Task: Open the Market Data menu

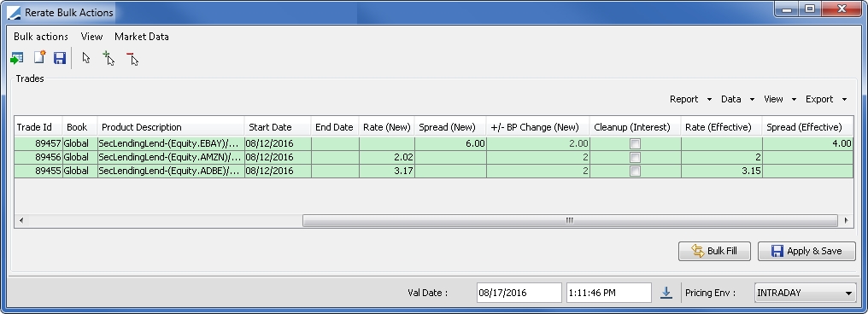Action: click(x=142, y=37)
